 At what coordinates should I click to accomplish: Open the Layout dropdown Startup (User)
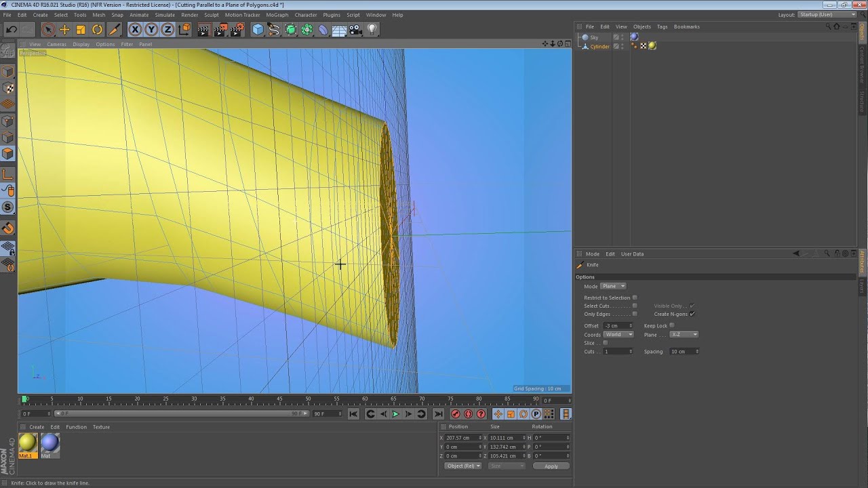827,14
